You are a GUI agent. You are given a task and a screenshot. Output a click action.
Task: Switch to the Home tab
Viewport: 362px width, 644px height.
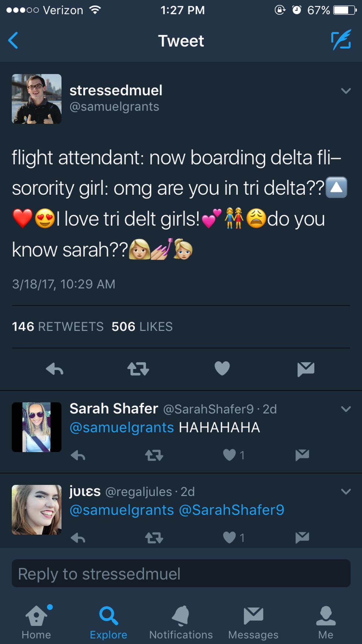[36, 623]
